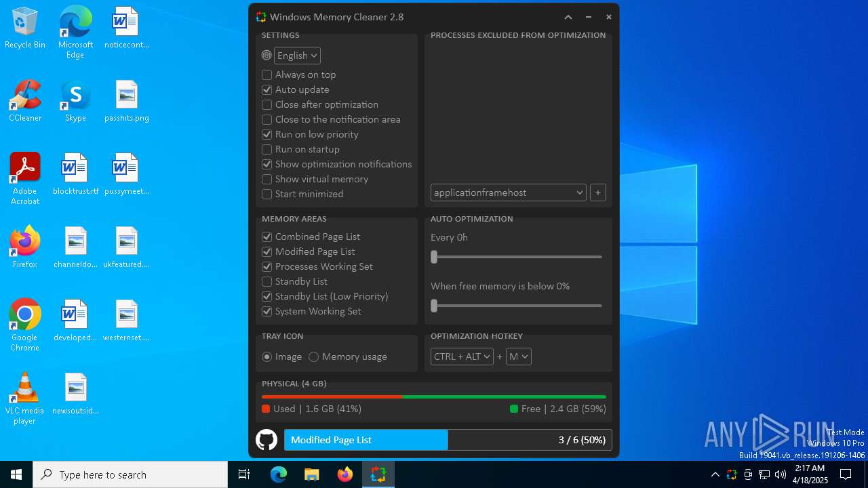Open the VLC media player shortcut
The image size is (868, 488).
pyautogui.click(x=25, y=399)
